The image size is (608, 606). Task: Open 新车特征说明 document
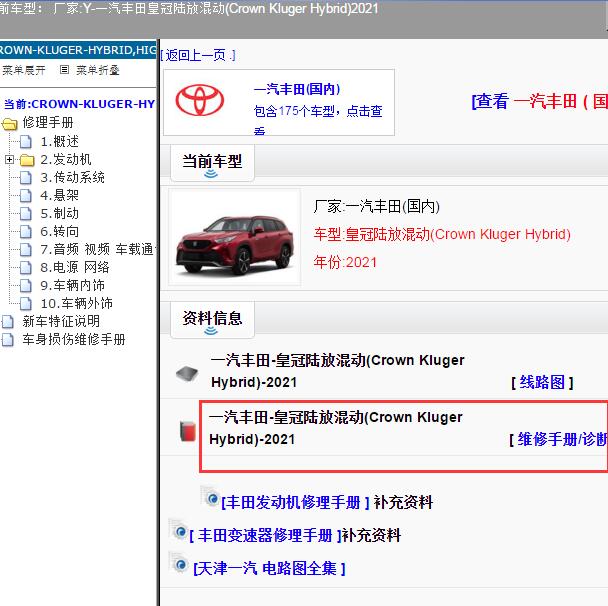[61, 322]
